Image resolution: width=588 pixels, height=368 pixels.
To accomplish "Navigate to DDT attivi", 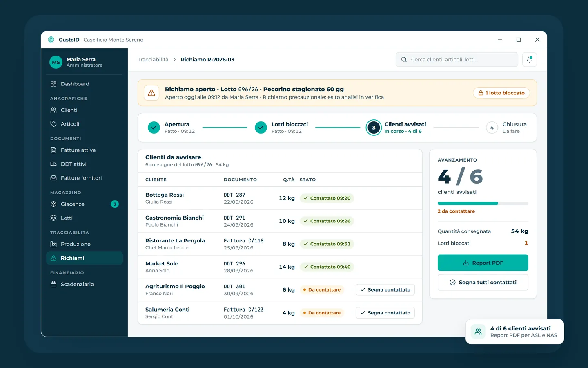I will coord(85,164).
